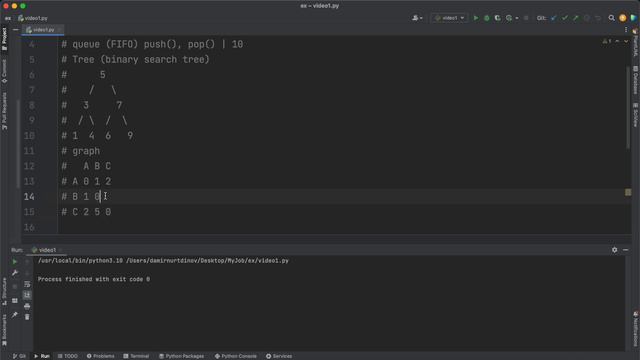The image size is (640, 360).
Task: Toggle the Project tool window
Action: click(4, 39)
